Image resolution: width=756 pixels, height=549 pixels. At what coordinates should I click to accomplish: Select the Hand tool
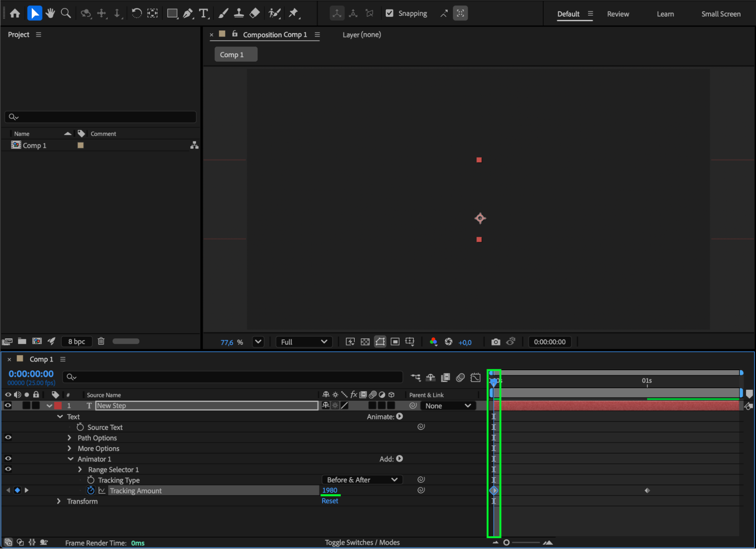50,14
